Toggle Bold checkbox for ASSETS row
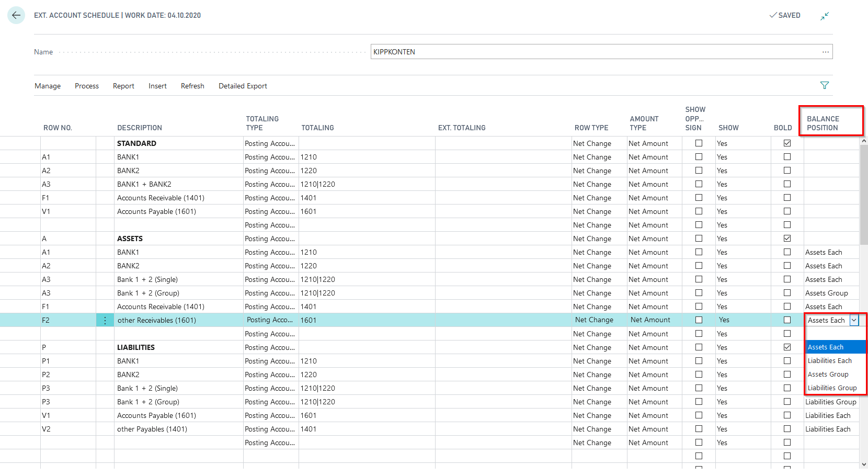 tap(787, 239)
